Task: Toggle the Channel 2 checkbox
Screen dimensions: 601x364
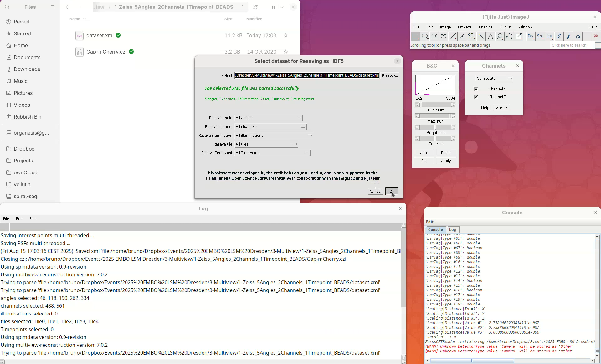Action: pos(476,97)
